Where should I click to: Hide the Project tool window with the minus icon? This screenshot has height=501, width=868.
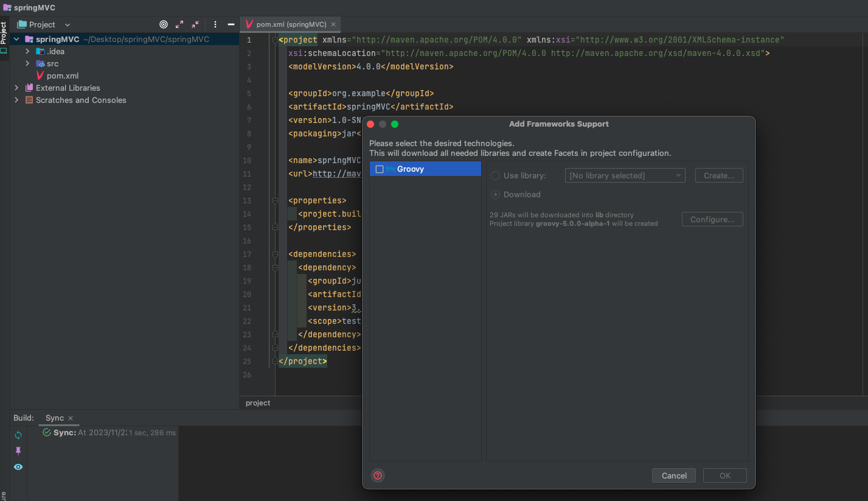pyautogui.click(x=231, y=24)
